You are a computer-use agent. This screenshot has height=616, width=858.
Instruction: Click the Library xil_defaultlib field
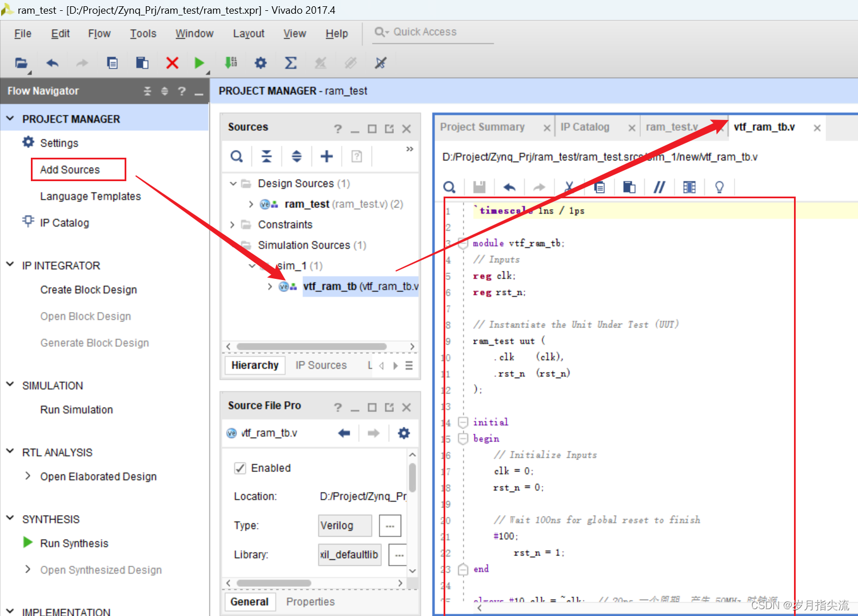[350, 555]
